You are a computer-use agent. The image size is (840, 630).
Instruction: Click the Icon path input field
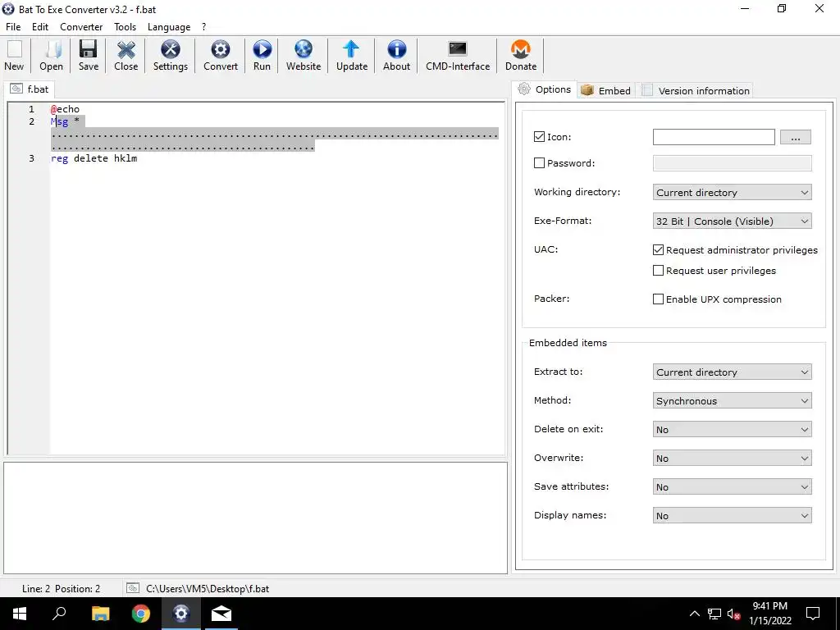point(714,137)
